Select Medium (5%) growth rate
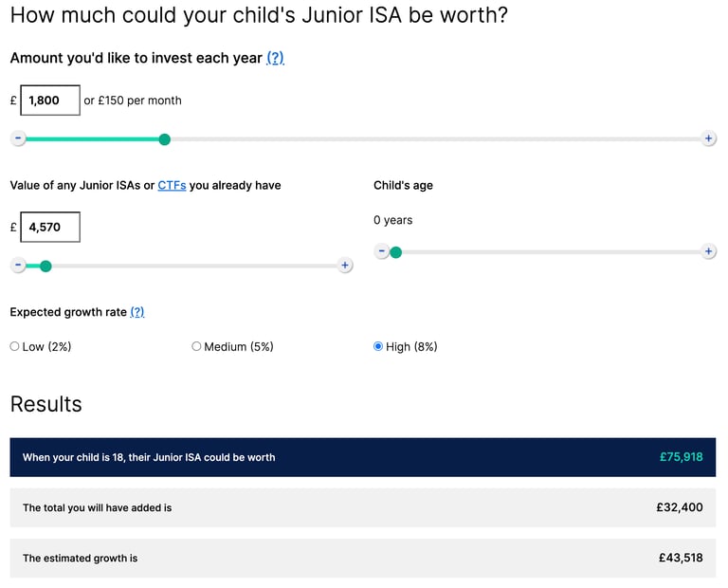Viewport: 728px width, 588px height. pyautogui.click(x=196, y=346)
